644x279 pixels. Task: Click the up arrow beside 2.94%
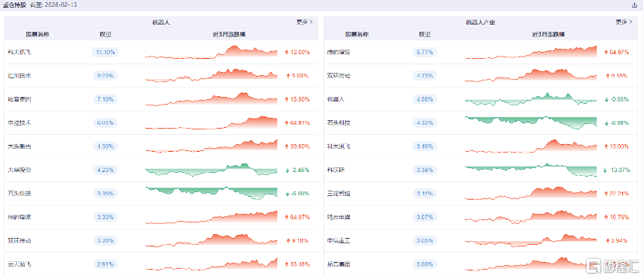(x=608, y=240)
